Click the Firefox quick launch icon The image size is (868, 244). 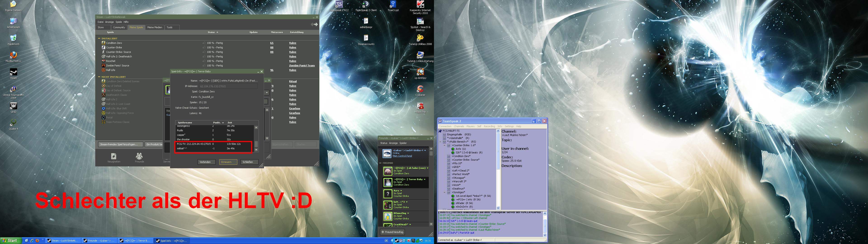coord(37,241)
